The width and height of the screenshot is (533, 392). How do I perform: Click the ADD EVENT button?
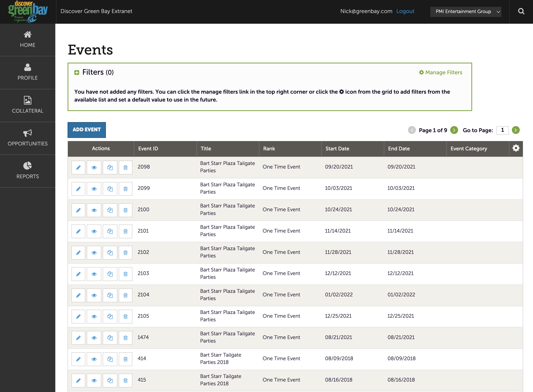pyautogui.click(x=87, y=130)
